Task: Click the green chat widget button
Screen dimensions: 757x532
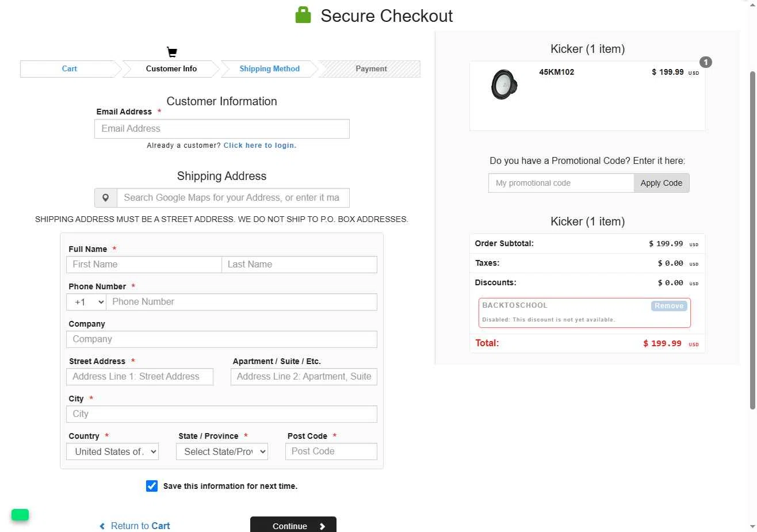Action: click(x=20, y=515)
